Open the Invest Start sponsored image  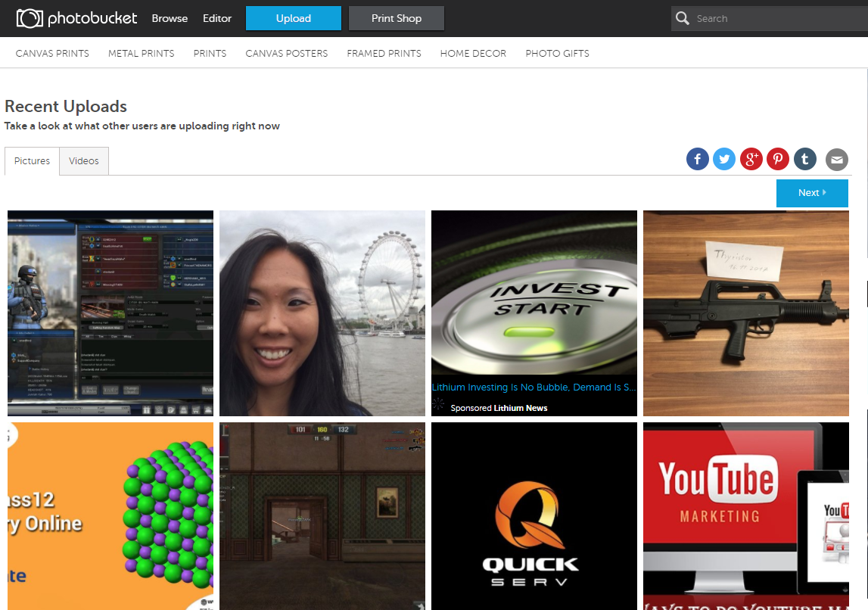coord(534,292)
